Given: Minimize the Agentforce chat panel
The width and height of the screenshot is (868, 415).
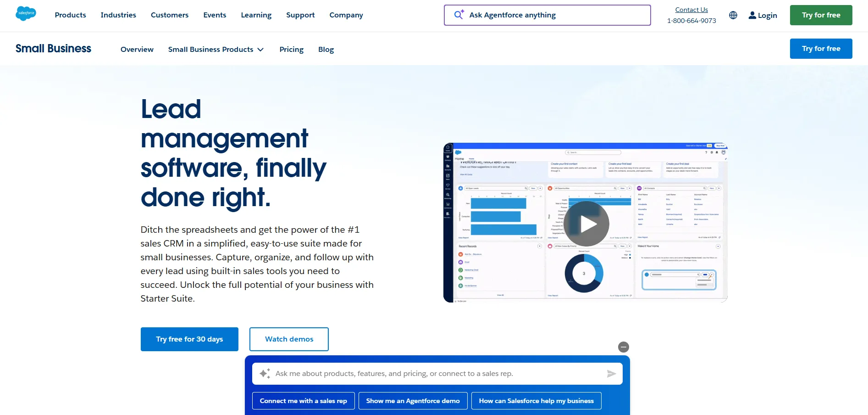Looking at the screenshot, I should 624,347.
